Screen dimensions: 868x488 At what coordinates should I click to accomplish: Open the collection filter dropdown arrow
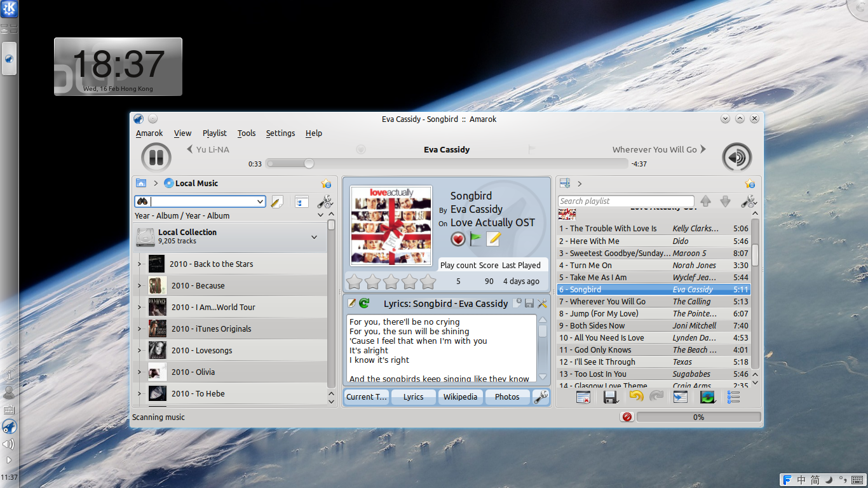(259, 201)
